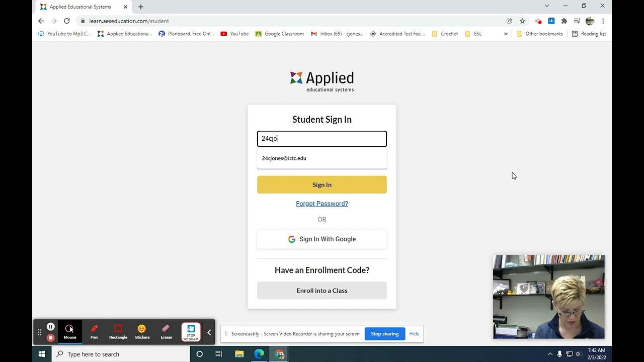Click the microphone icon in the tray

[x=559, y=354]
